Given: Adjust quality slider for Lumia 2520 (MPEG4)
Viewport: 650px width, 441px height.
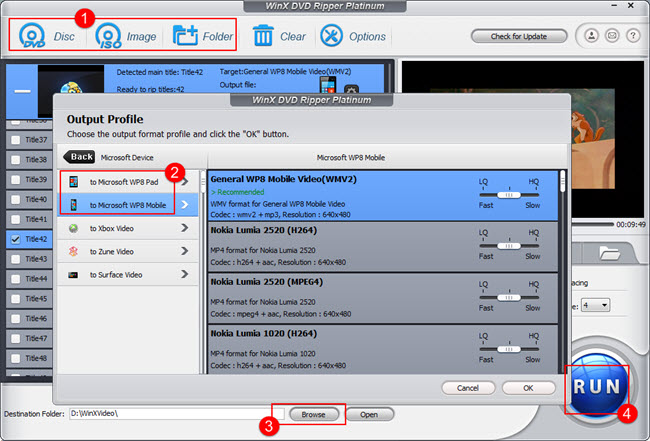Looking at the screenshot, I should 509,298.
